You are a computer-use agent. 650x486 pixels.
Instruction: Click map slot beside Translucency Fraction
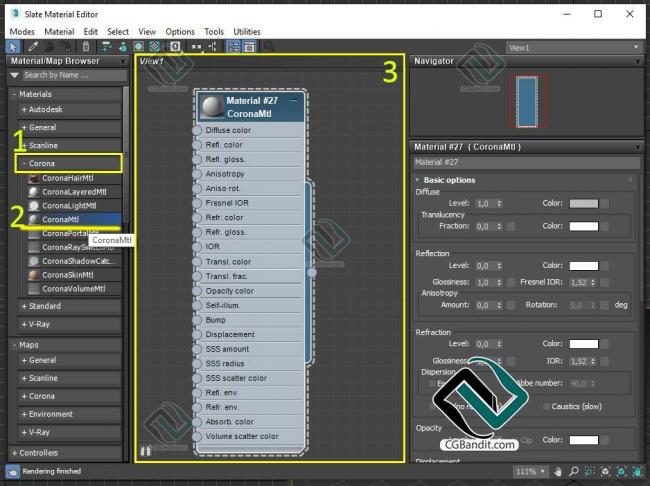[x=511, y=226]
